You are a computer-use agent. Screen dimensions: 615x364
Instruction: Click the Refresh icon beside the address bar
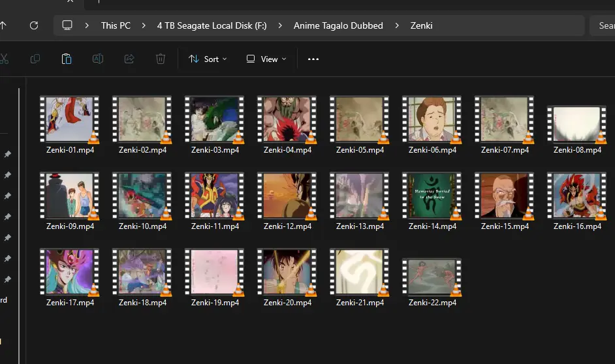(x=34, y=25)
